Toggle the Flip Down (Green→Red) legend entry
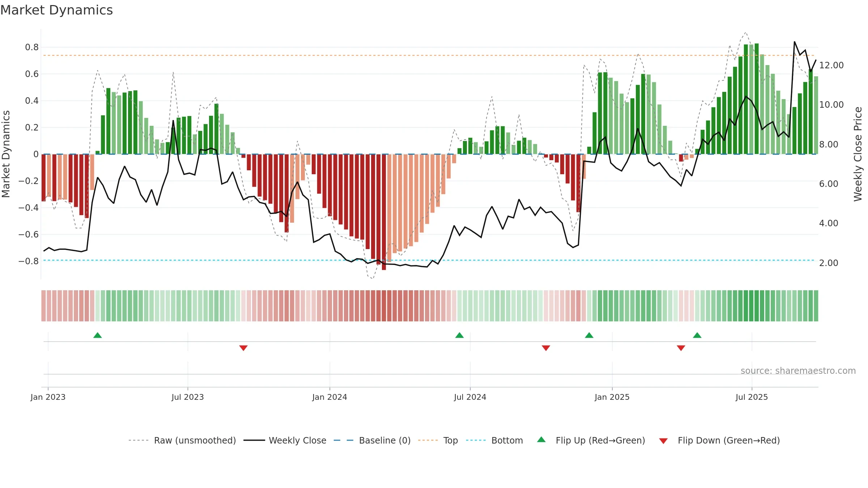Screen dimensions: 868x488 pos(719,441)
